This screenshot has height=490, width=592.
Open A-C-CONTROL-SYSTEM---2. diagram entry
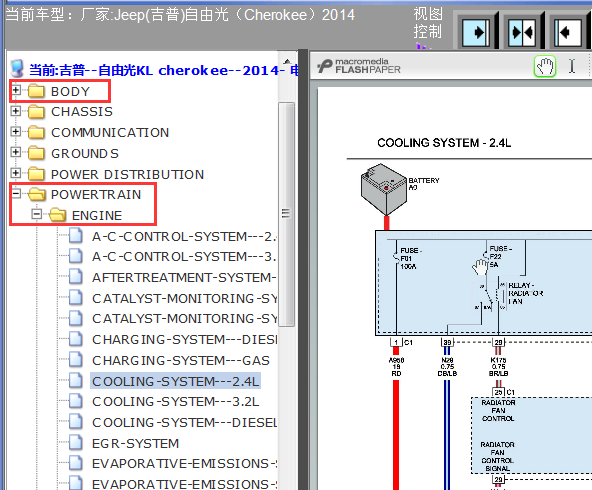click(184, 237)
